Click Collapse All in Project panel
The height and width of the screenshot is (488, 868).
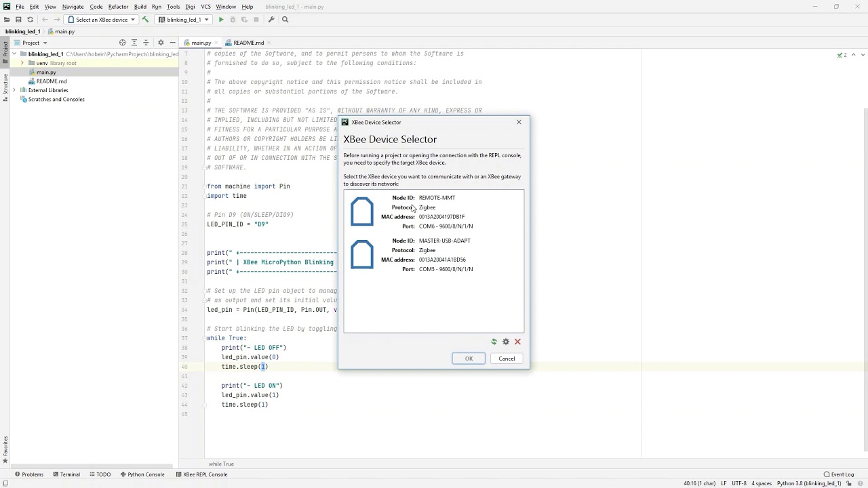coord(146,43)
